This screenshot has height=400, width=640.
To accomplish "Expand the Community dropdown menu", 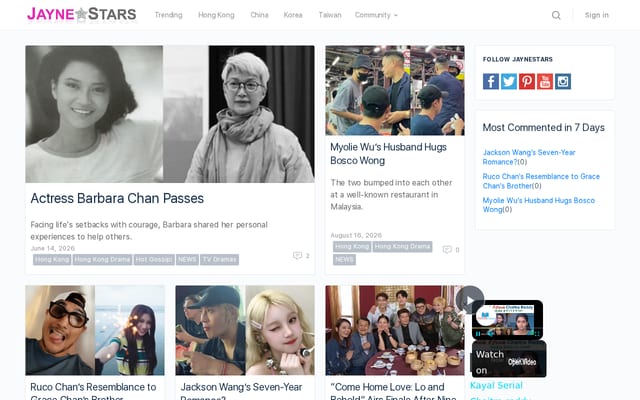I will 376,15.
